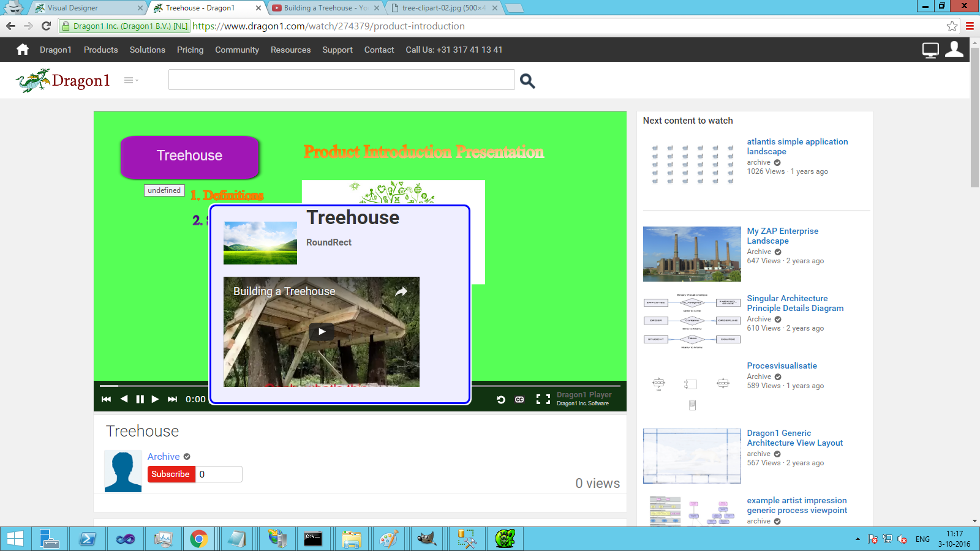Screen dimensions: 980x551
Task: Reload the page
Action: pos(46,26)
